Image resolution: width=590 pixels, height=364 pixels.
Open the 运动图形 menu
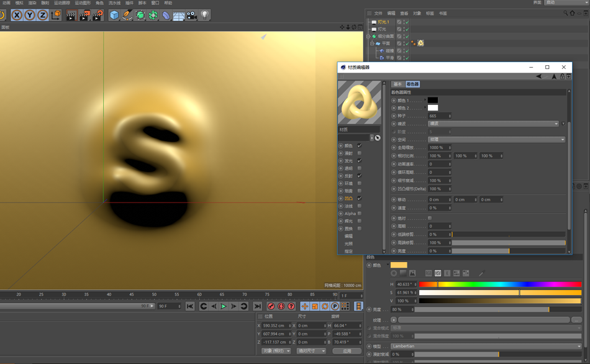point(83,2)
